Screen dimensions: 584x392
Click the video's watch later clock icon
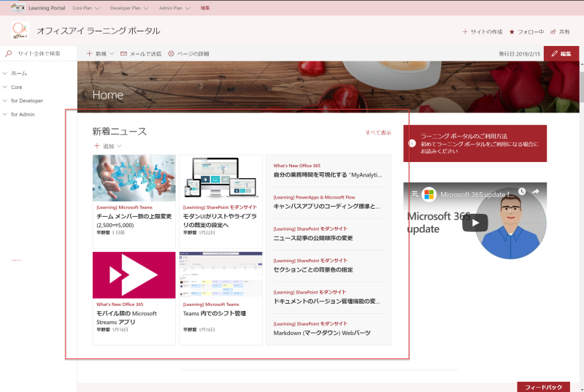(522, 191)
